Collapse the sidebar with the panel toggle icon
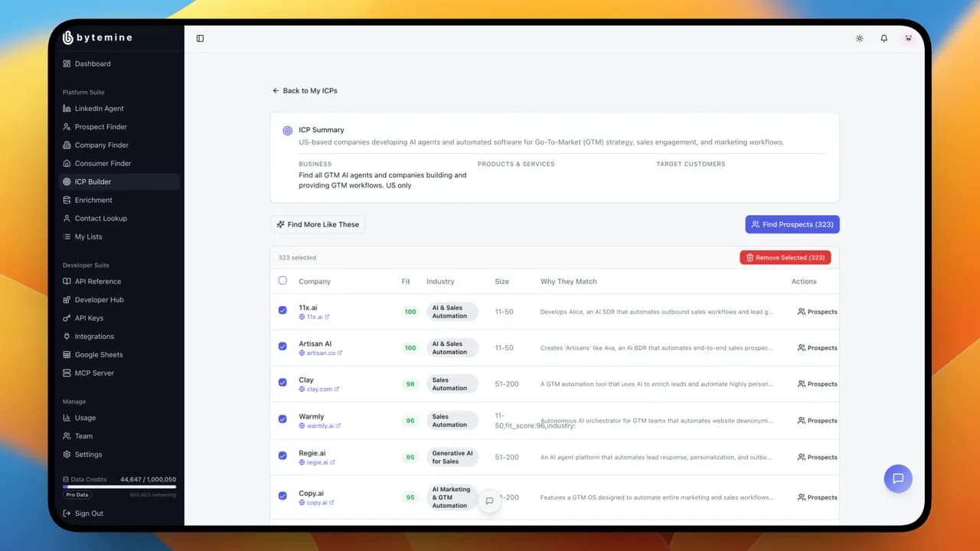The width and height of the screenshot is (980, 551). [200, 38]
